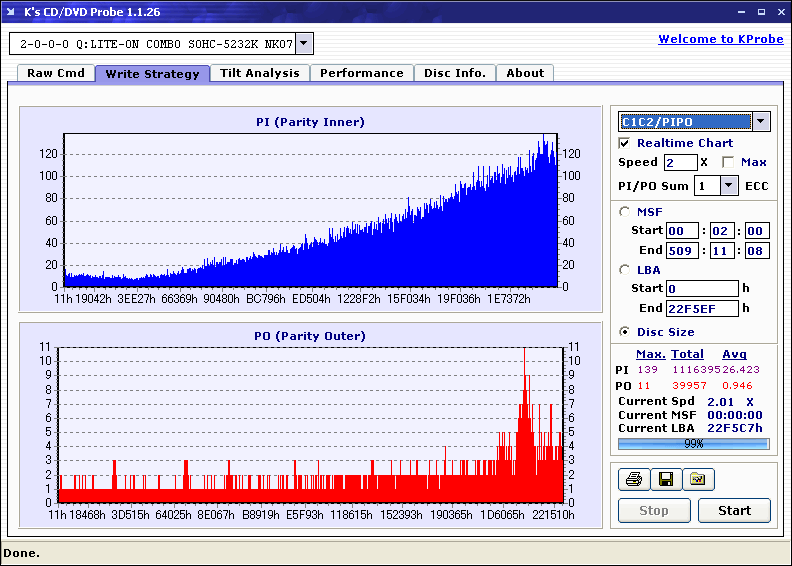Select the LBA radio button
The image size is (792, 566).
(624, 270)
